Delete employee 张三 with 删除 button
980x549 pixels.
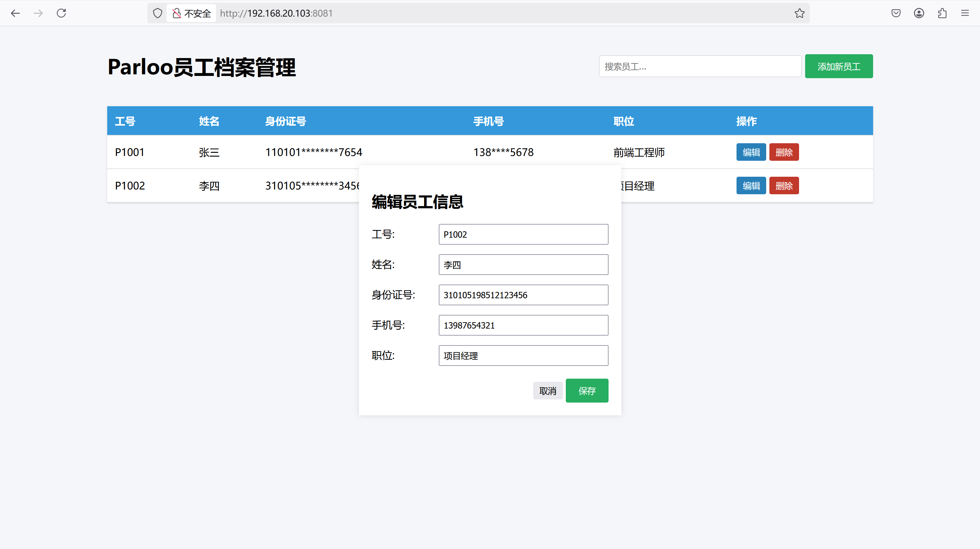tap(784, 152)
